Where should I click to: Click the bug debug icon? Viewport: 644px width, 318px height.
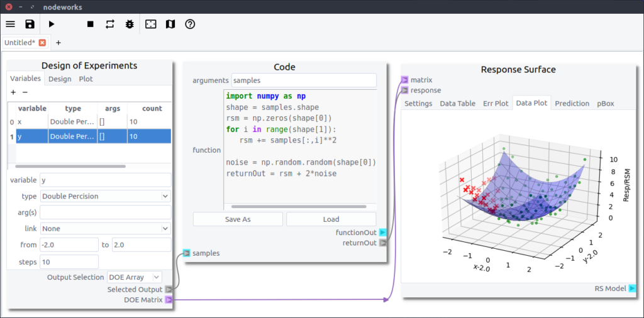(130, 24)
